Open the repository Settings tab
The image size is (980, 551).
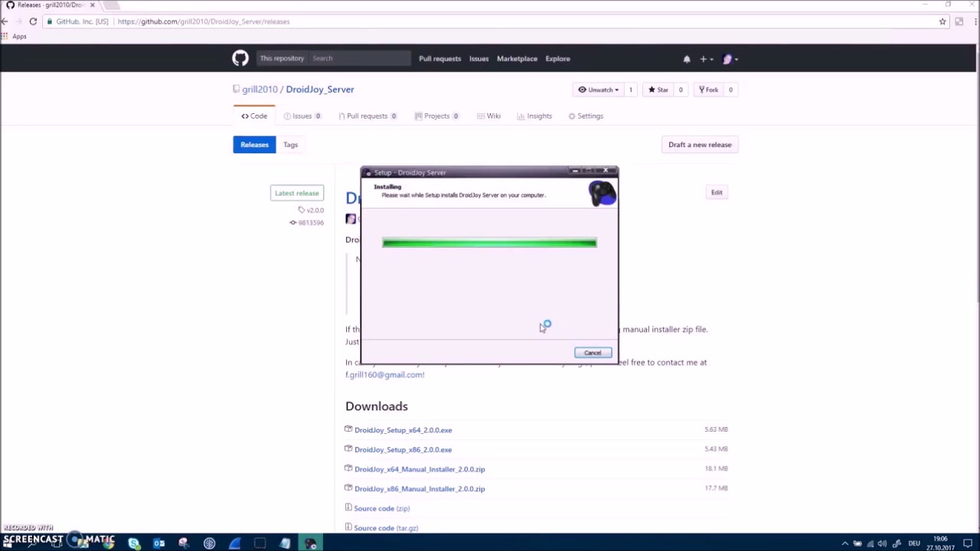pos(586,116)
